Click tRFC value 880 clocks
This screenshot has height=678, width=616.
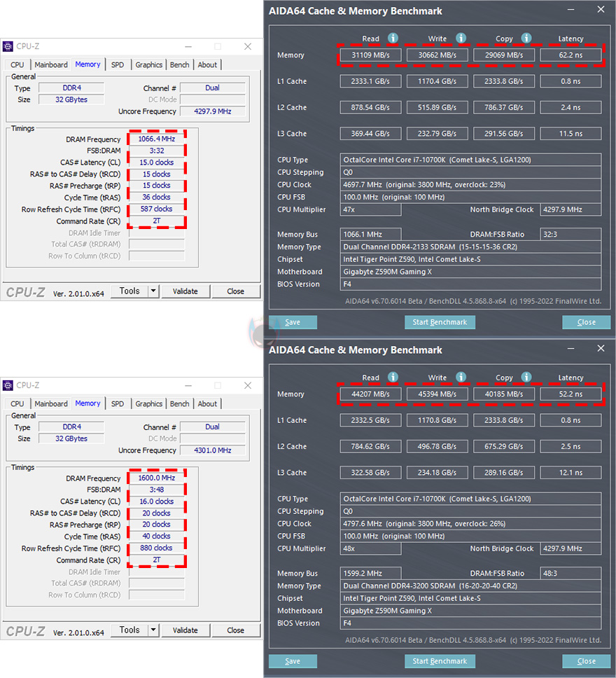(x=157, y=548)
